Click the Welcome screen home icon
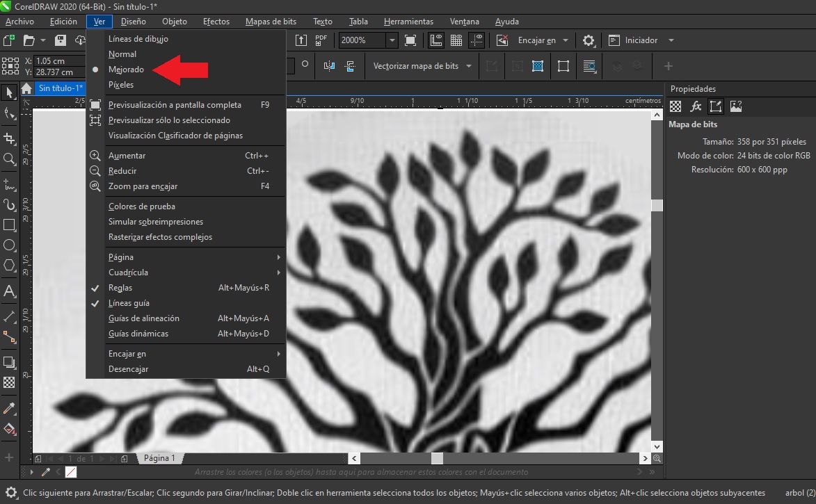816x504 pixels. [x=26, y=88]
